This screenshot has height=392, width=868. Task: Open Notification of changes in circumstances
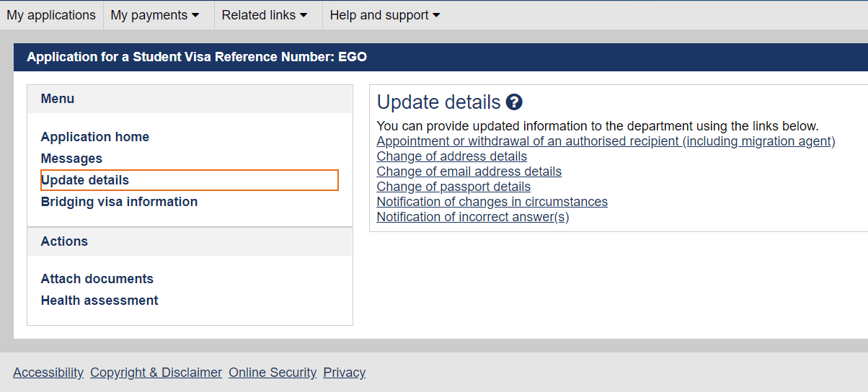[492, 202]
